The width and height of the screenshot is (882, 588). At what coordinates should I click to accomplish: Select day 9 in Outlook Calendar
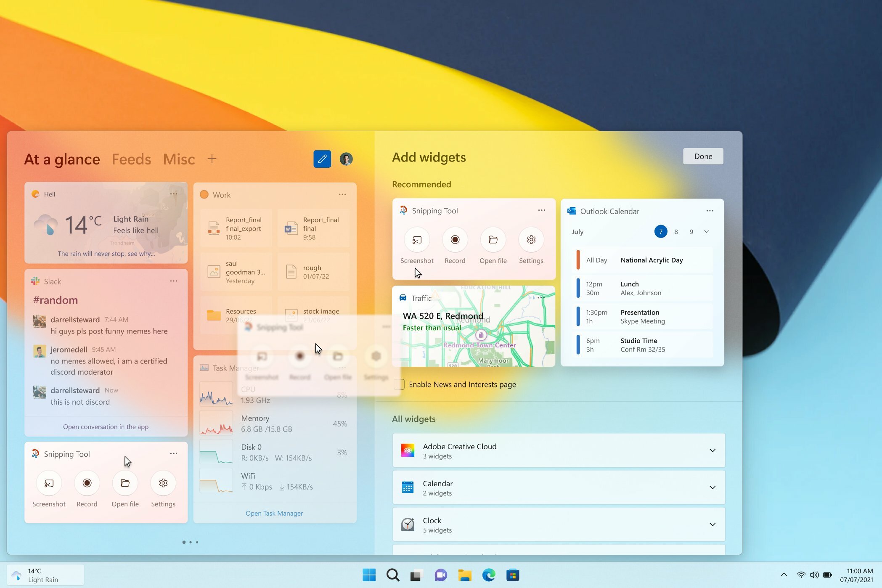point(691,232)
